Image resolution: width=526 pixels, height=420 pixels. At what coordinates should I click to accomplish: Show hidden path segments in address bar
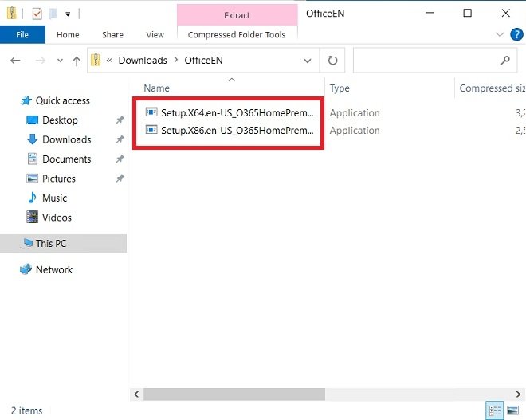tap(109, 61)
